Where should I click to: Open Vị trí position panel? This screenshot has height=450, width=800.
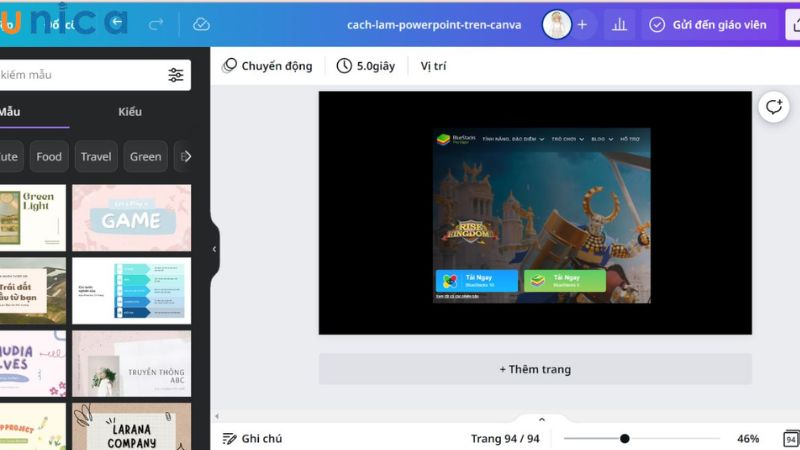pos(433,66)
